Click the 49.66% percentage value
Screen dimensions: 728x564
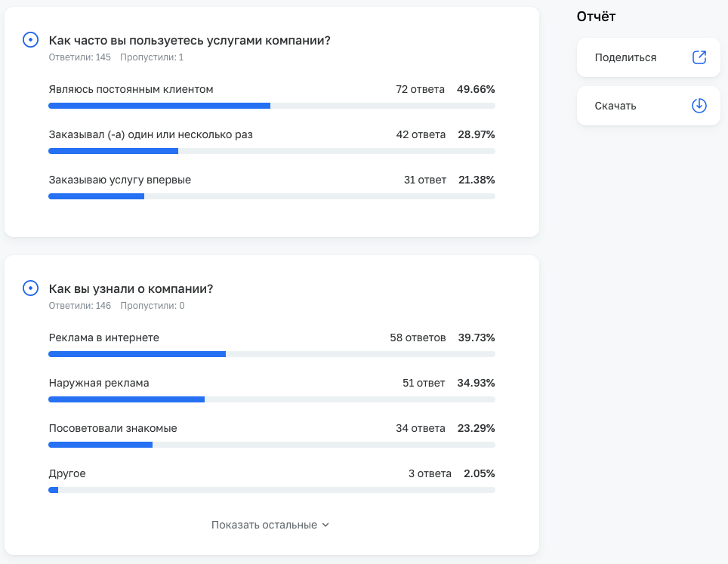click(x=476, y=89)
